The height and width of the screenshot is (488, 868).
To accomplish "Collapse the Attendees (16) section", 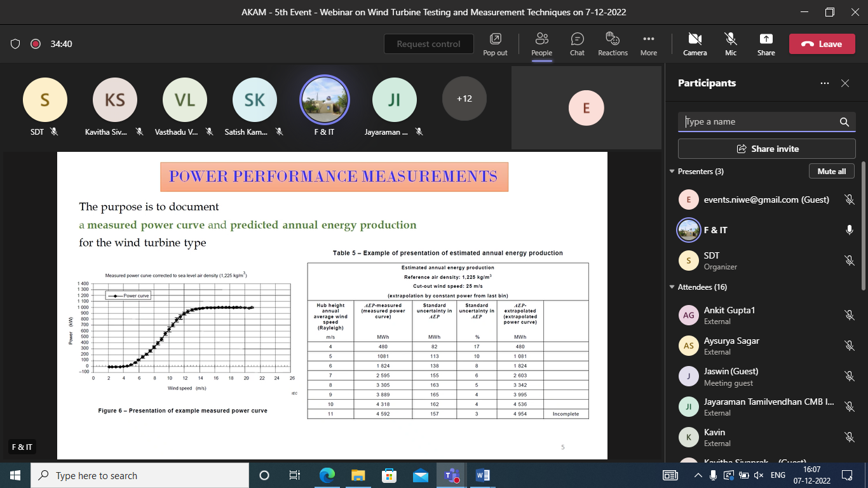I will tap(672, 287).
